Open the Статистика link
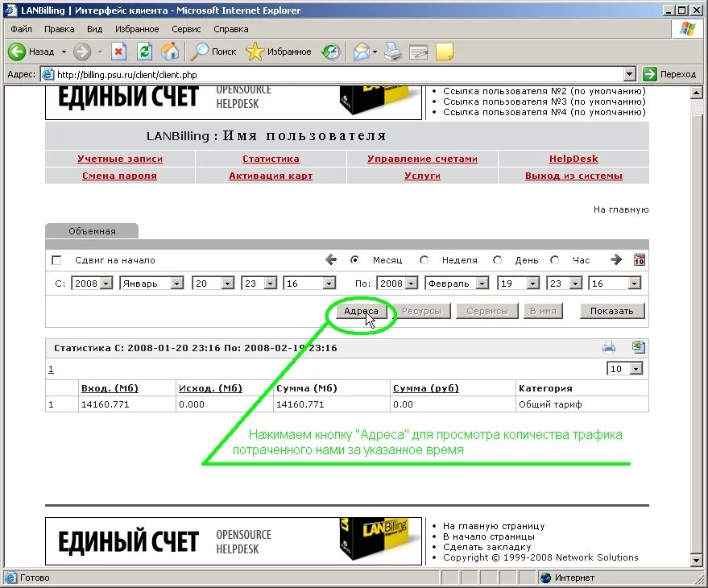 point(271,159)
